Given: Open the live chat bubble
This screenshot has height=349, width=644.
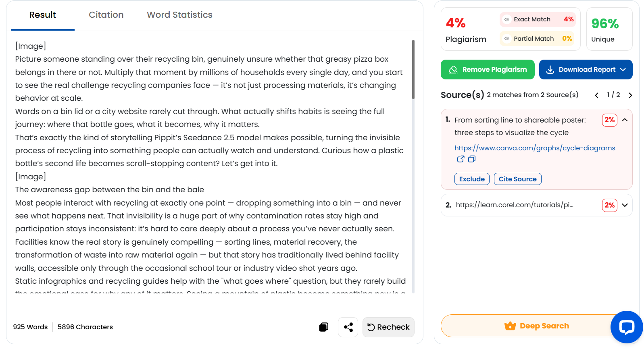Looking at the screenshot, I should click(627, 327).
